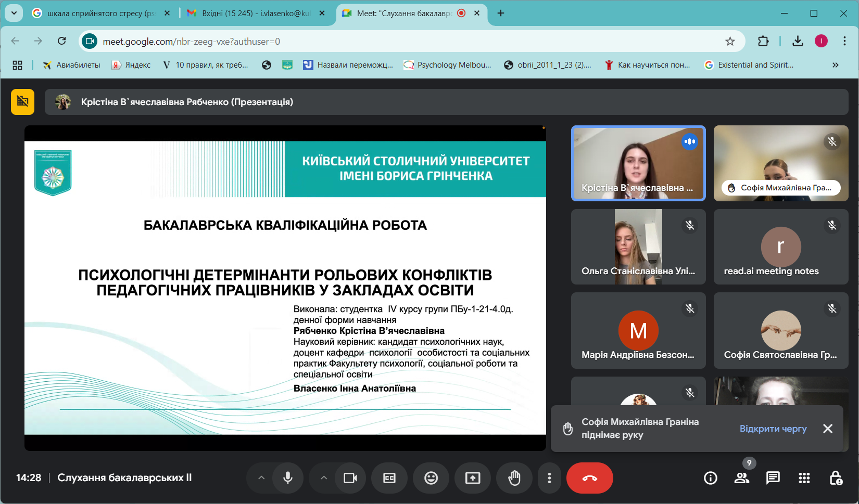Click the 'Відкрити чергу' link

[773, 429]
